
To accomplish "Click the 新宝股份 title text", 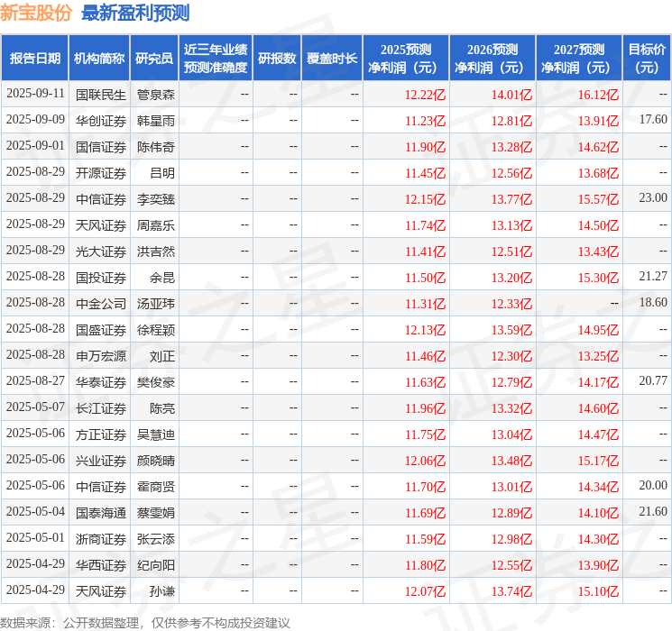I will click(36, 13).
